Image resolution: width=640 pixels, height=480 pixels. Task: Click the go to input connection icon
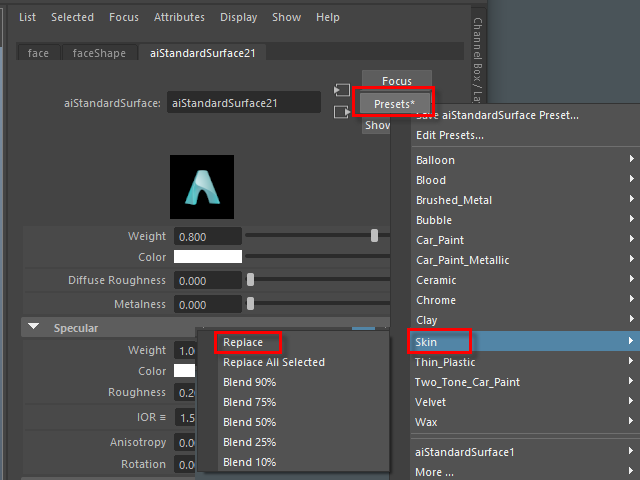point(342,91)
